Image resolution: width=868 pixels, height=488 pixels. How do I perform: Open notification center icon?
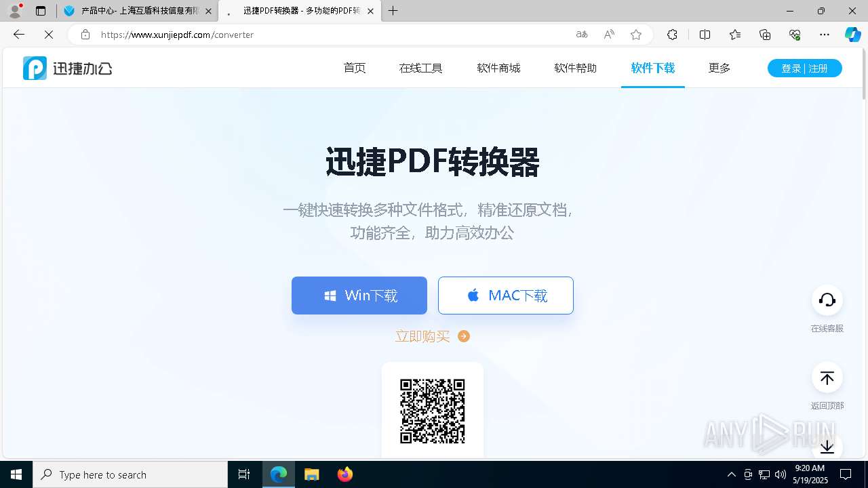(846, 474)
